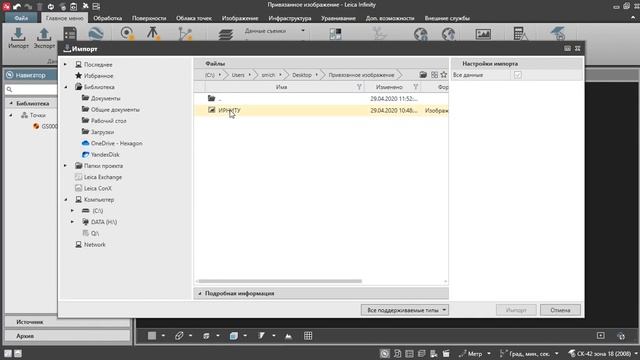Switch to the Поверхности ribbon tab
The height and width of the screenshot is (360, 640).
click(x=149, y=18)
